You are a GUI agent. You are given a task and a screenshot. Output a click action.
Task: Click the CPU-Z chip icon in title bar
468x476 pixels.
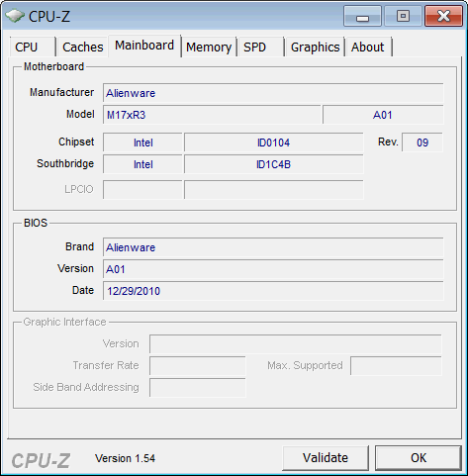pyautogui.click(x=15, y=16)
